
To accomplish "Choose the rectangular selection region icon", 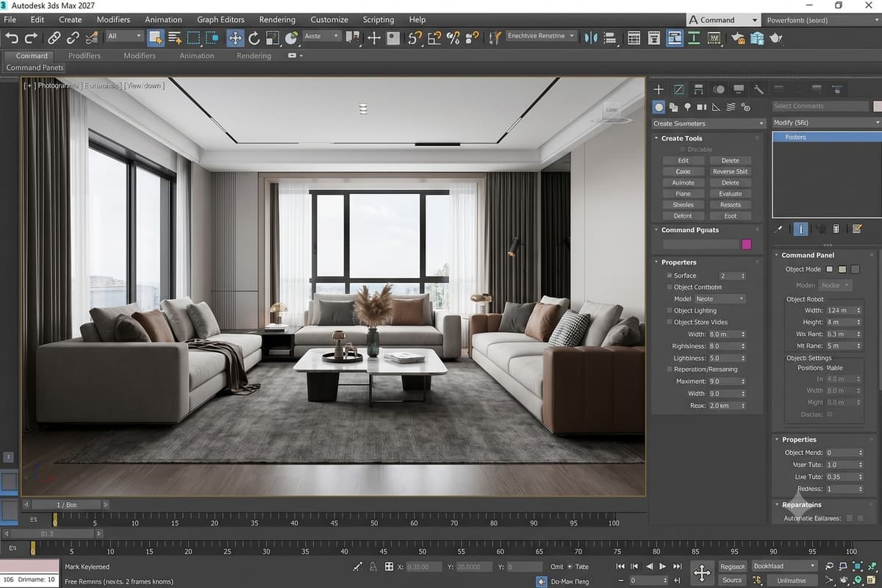I will click(193, 37).
